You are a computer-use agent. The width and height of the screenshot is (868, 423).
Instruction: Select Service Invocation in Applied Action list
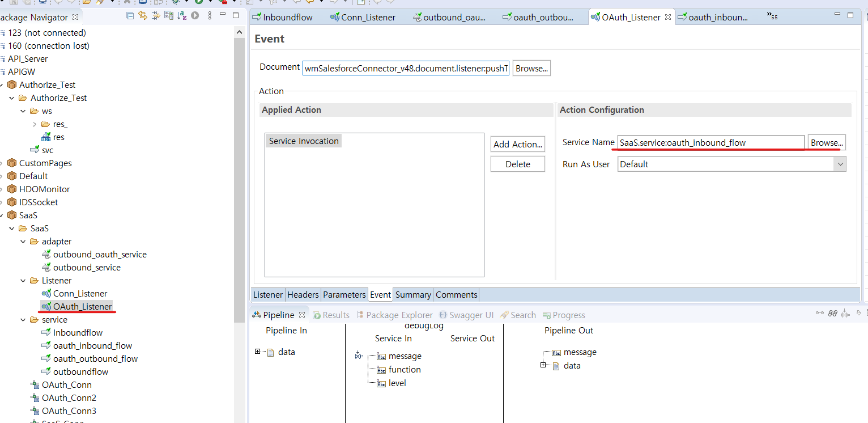tap(304, 141)
